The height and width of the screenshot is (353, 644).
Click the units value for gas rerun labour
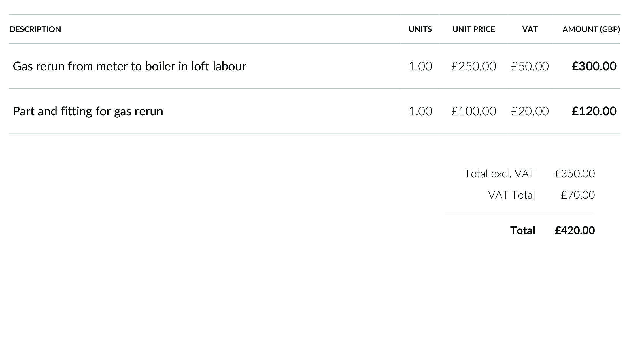click(420, 66)
